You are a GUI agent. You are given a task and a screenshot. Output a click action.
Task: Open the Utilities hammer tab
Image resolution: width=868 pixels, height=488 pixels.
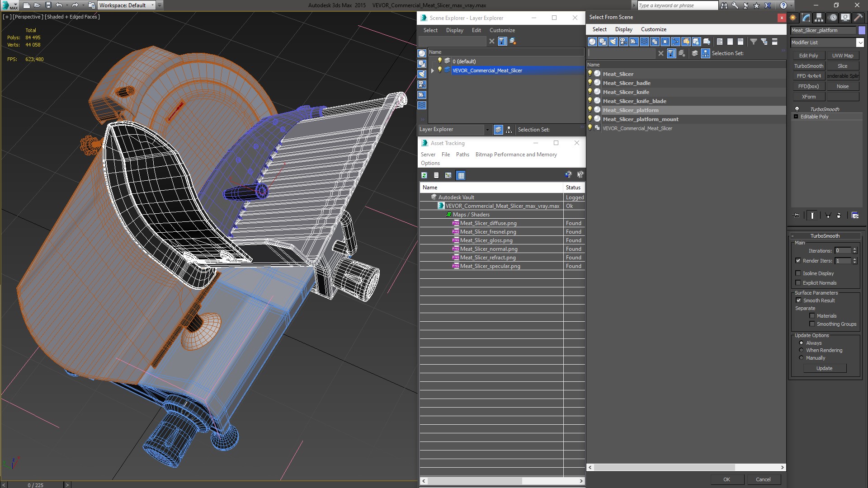click(858, 18)
